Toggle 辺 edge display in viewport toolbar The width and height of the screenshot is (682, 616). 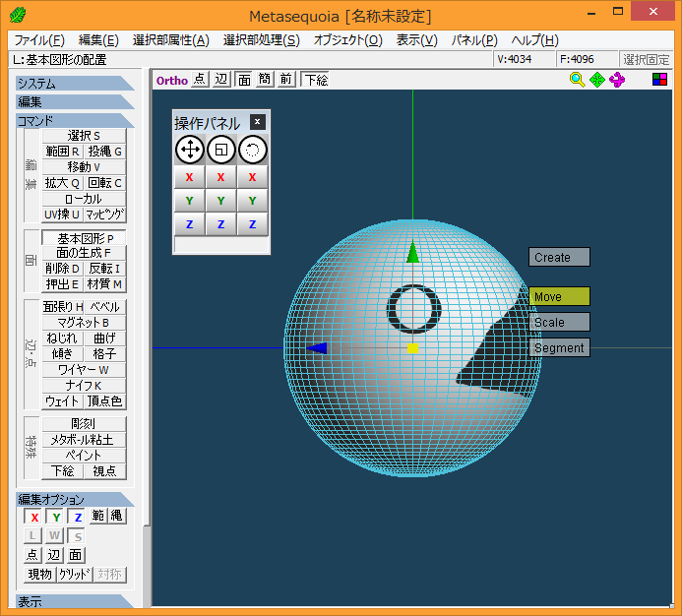pos(221,79)
